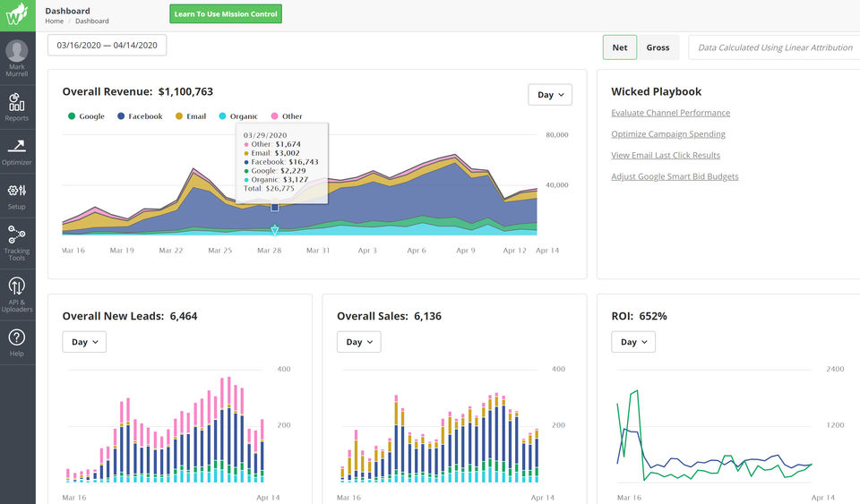Viewport: 860px width, 504px height.
Task: Click the Facebook blue legend swatch
Action: point(121,116)
